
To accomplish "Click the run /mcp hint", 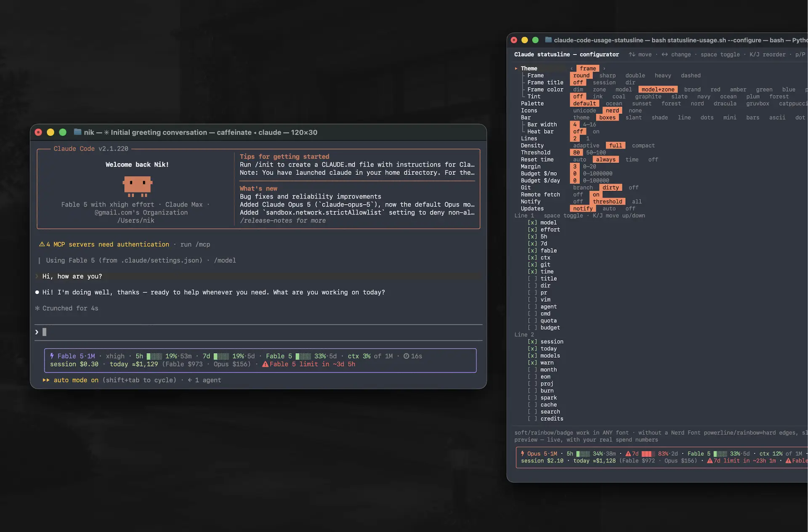I will (x=195, y=245).
